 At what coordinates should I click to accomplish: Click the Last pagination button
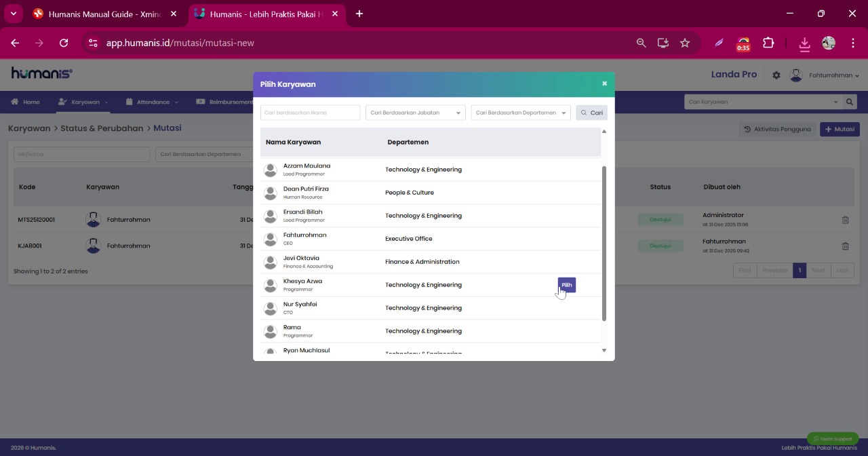(x=842, y=270)
